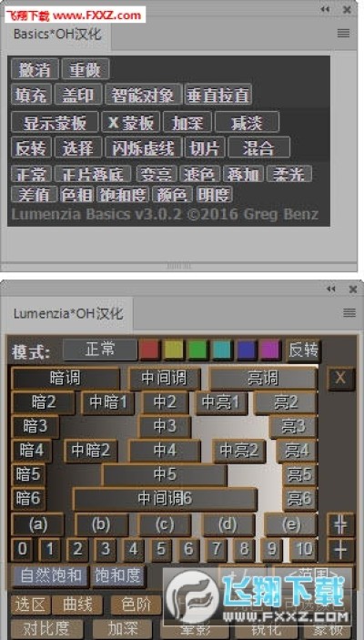Collapse the Basics panel with double-arrow icon
The width and height of the screenshot is (364, 640).
pyautogui.click(x=325, y=9)
